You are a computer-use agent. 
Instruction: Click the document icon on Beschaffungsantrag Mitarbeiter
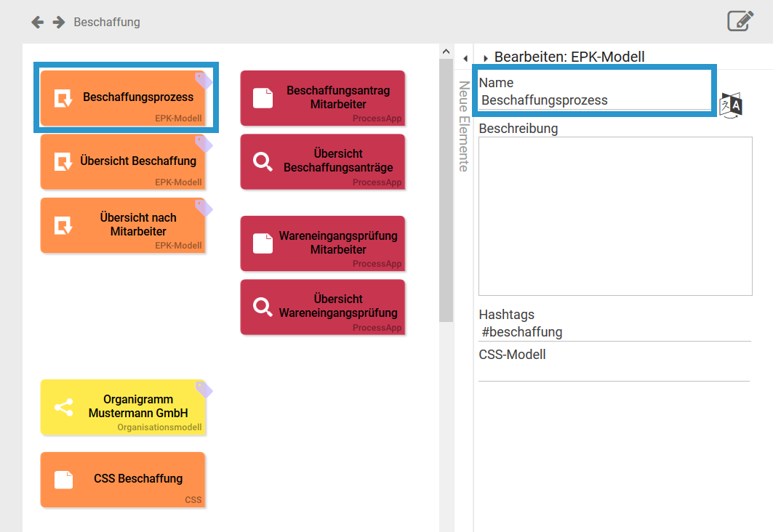263,98
